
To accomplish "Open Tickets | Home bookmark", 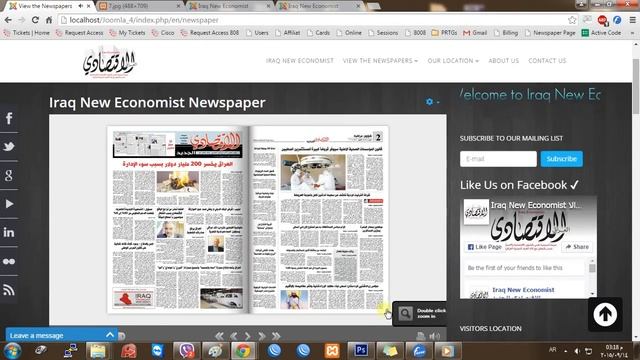I will click(x=27, y=33).
